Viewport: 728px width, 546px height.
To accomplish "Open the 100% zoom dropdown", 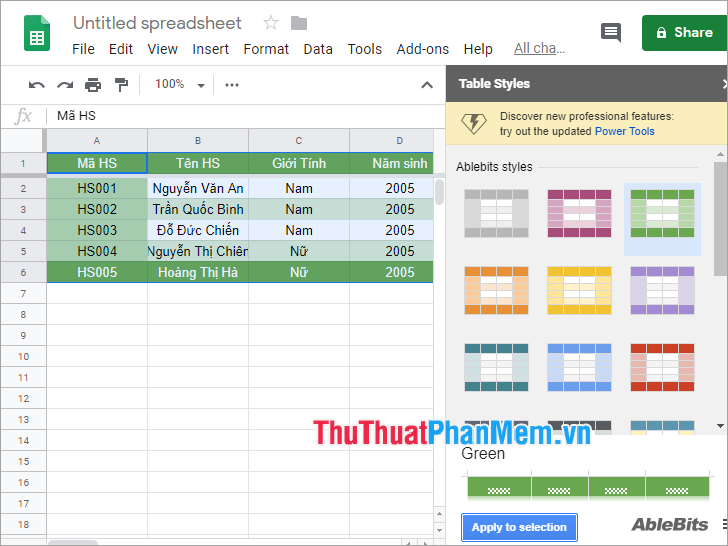I will pyautogui.click(x=180, y=84).
